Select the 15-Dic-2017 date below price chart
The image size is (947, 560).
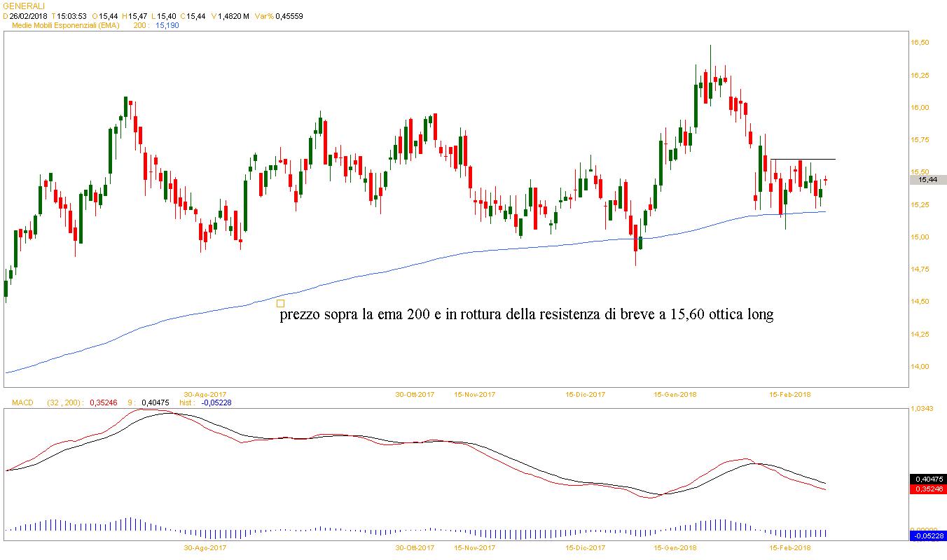point(586,395)
